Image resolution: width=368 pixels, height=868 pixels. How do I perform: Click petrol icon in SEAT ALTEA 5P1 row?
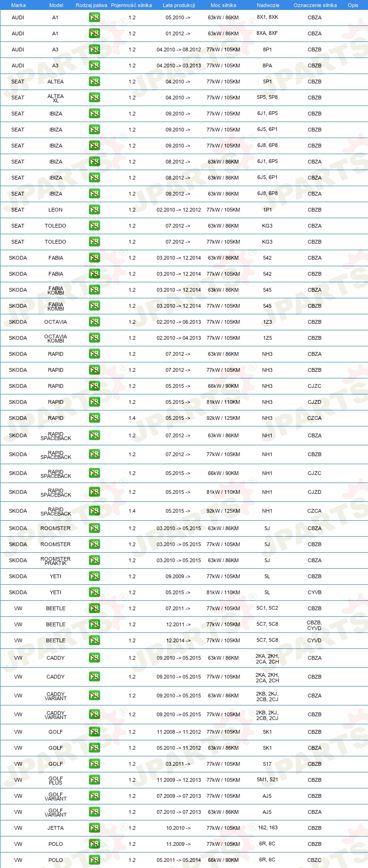(94, 82)
